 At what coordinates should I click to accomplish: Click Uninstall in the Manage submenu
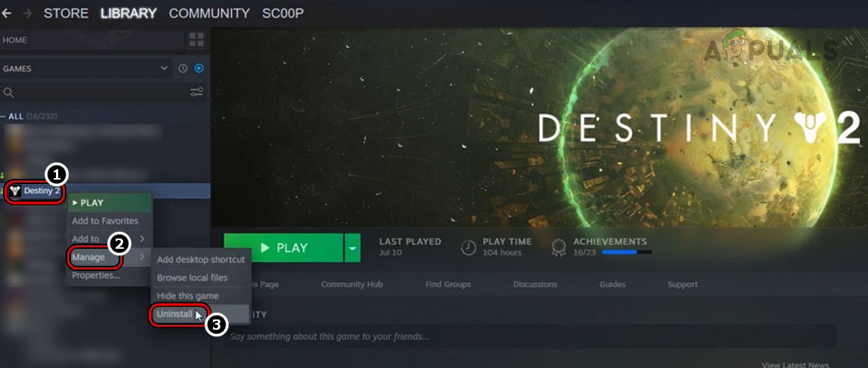pos(201,314)
